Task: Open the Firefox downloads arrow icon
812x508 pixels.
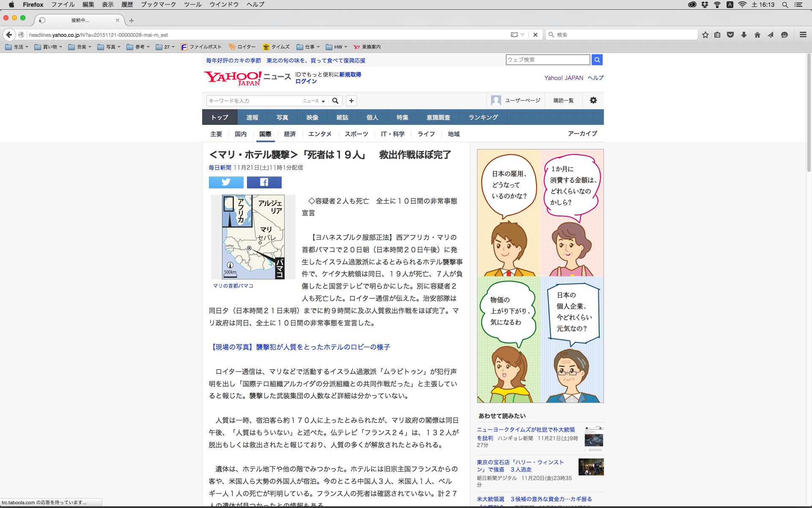Action: (743, 35)
